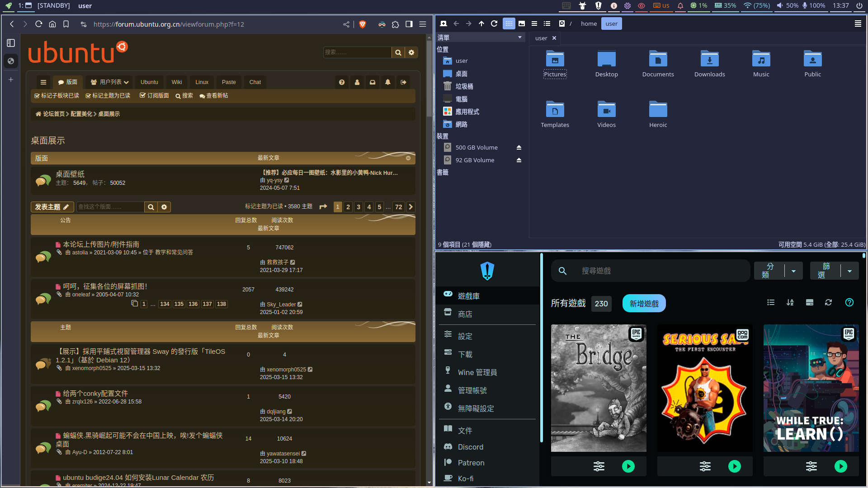This screenshot has width=868, height=488.
Task: Subscribe to forum via 订阅版面
Action: click(x=154, y=96)
